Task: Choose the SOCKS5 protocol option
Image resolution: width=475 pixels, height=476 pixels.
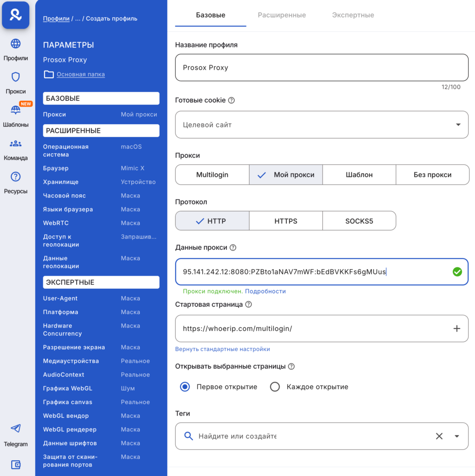Action: click(x=359, y=221)
